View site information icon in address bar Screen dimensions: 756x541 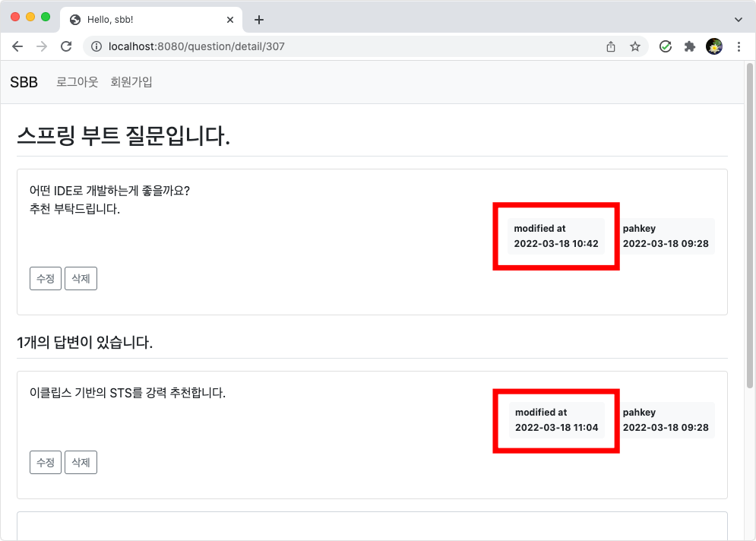[96, 46]
